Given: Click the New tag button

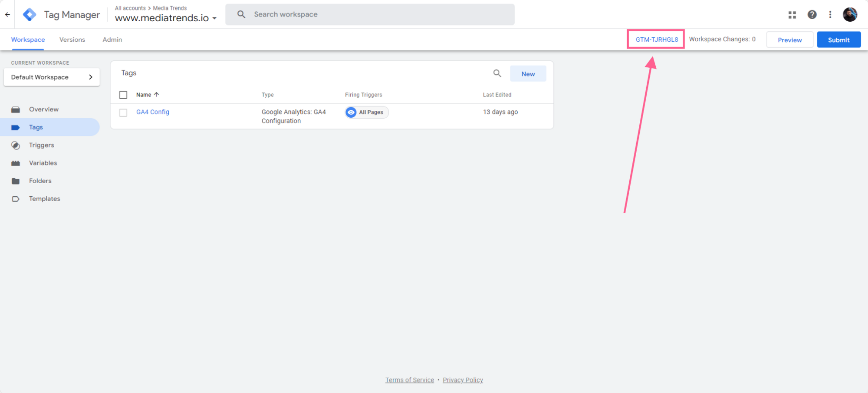Looking at the screenshot, I should (x=528, y=74).
